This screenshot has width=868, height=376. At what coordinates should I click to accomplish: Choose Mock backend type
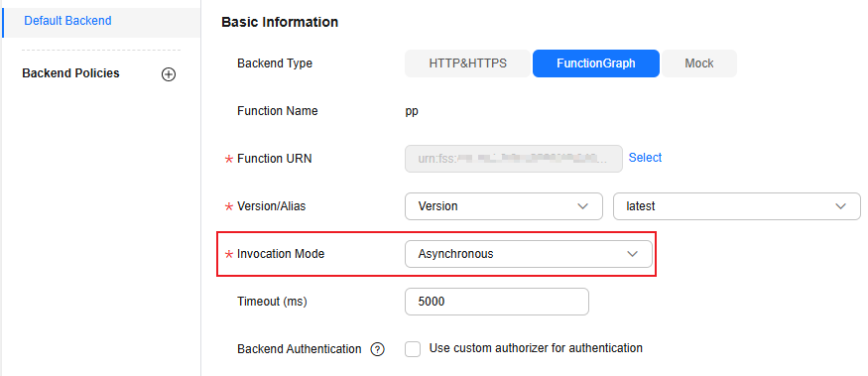(699, 63)
